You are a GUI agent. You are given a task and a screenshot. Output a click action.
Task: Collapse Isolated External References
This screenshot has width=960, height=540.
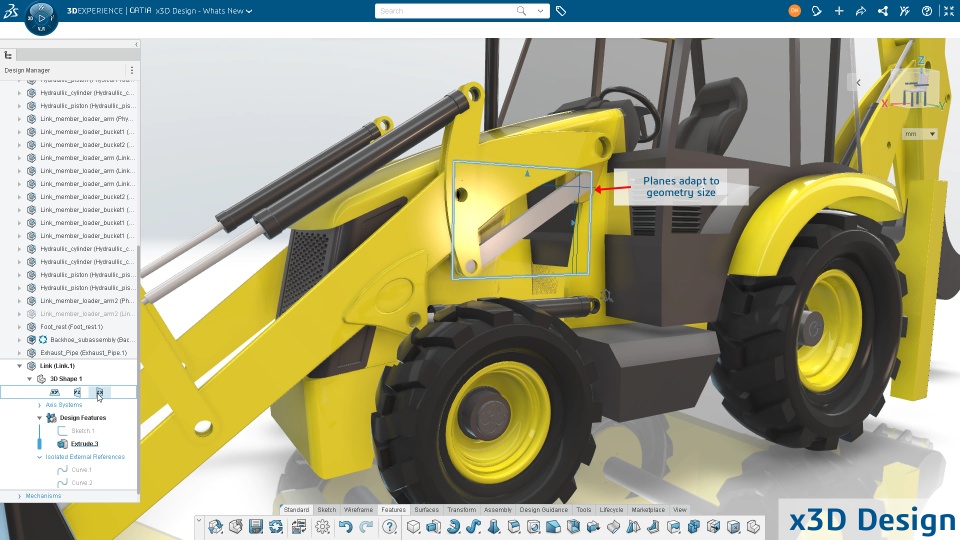point(40,457)
